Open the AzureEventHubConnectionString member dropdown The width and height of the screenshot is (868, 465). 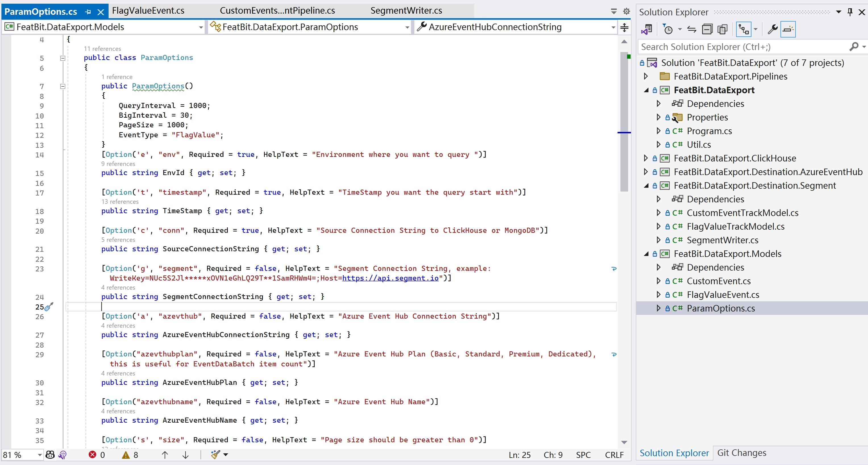click(613, 27)
